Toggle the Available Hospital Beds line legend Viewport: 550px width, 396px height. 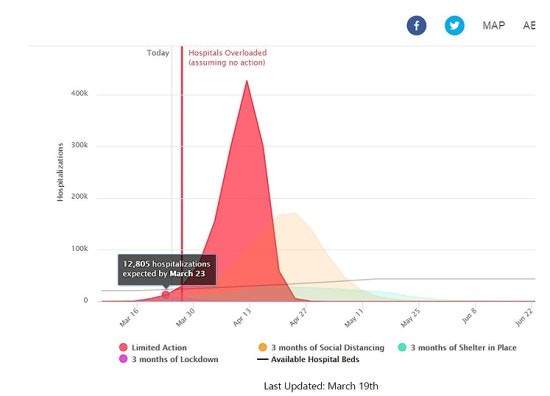308,359
